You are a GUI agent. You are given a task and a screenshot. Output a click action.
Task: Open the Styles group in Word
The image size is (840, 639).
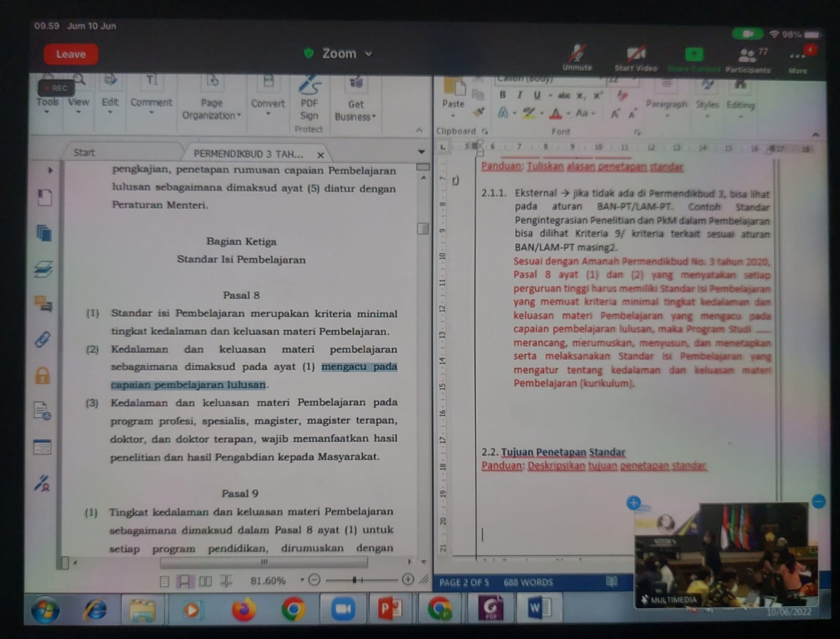[x=707, y=99]
